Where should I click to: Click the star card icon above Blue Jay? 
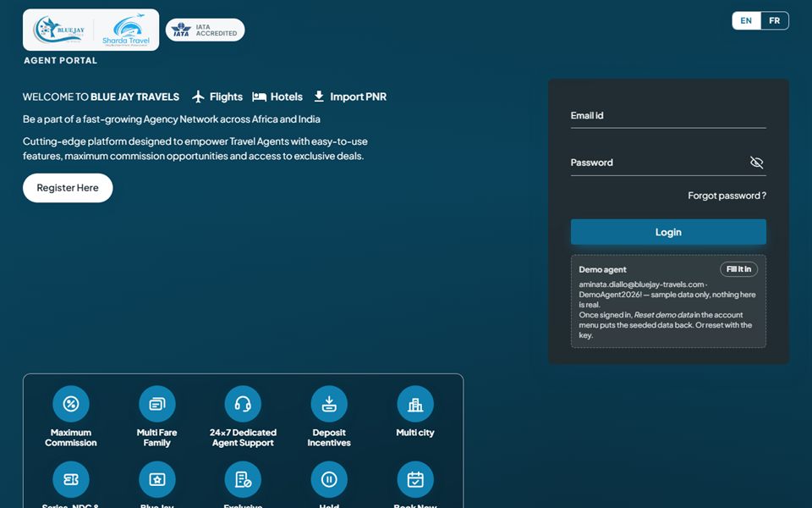coord(157,479)
